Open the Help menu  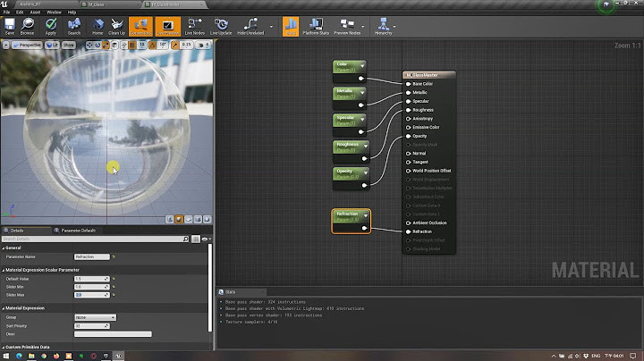point(72,13)
